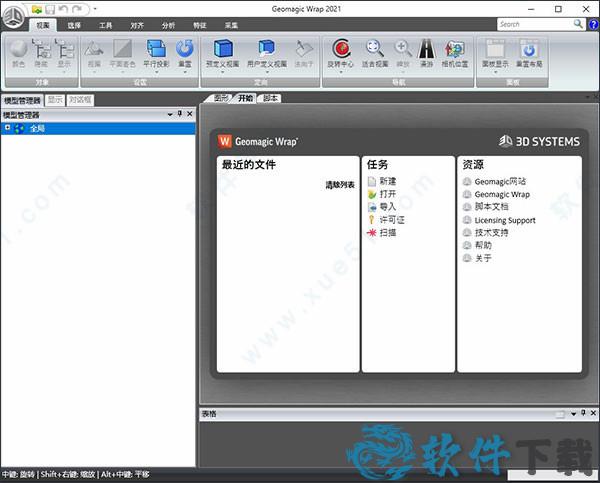This screenshot has height=483, width=600.
Task: Activate the 漫游 walkthrough tool
Action: (x=427, y=49)
